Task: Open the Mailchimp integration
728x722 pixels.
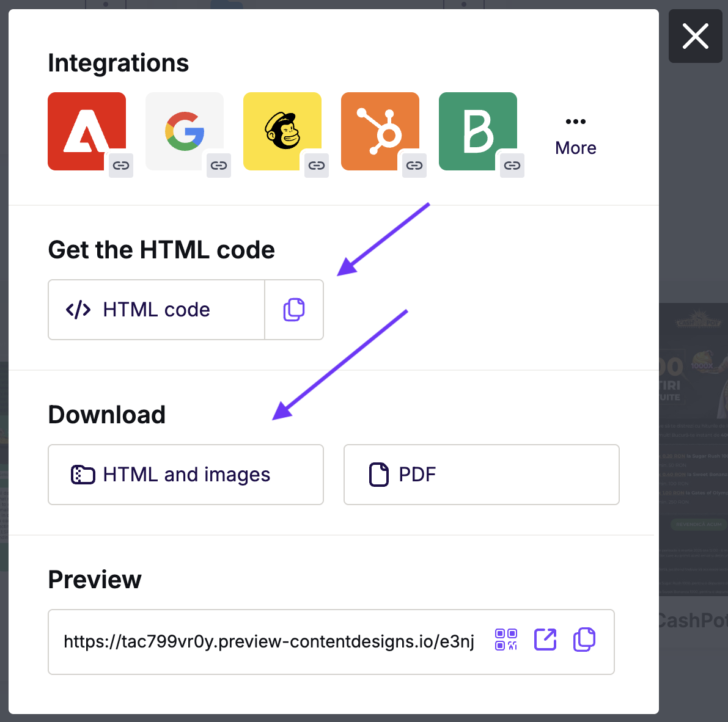Action: [282, 131]
